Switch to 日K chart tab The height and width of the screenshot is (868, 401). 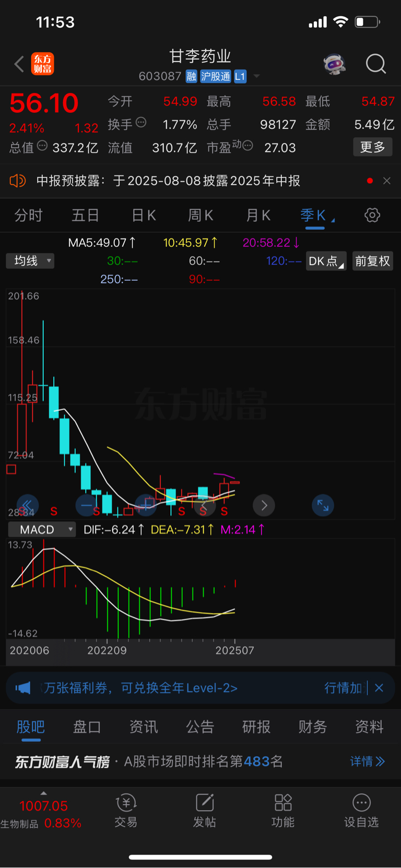pyautogui.click(x=144, y=215)
